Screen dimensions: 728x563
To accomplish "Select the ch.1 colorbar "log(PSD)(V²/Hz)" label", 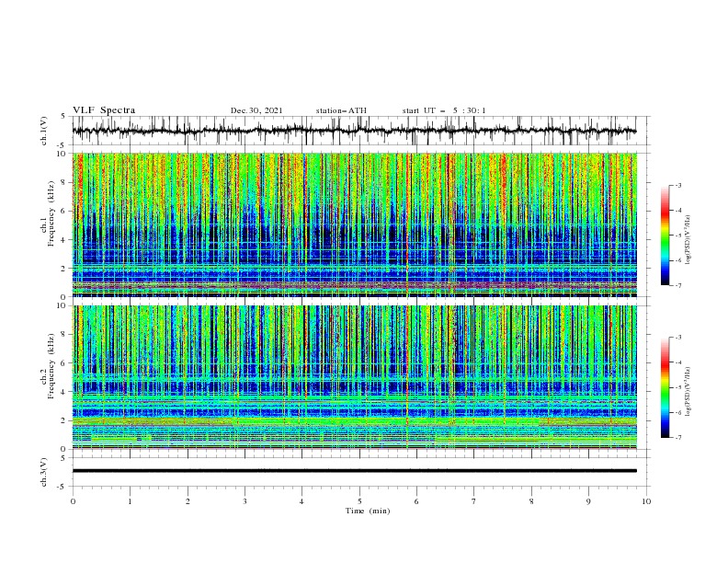I will (x=688, y=240).
